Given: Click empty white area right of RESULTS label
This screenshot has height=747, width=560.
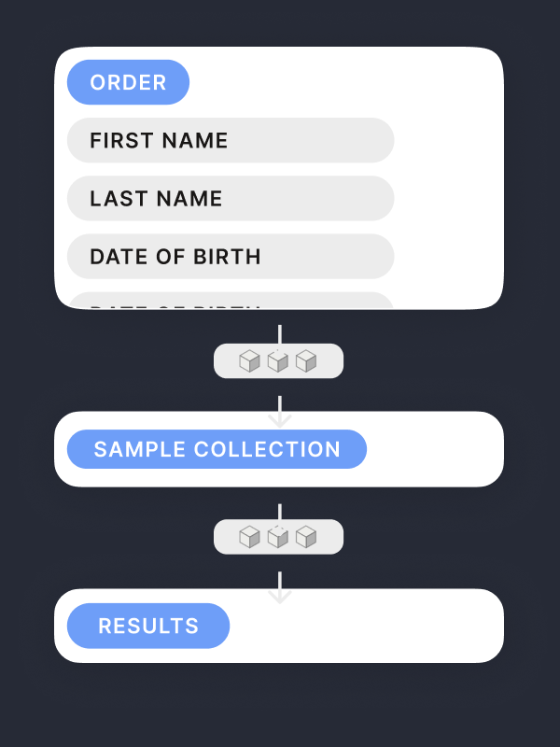Looking at the screenshot, I should pos(364,626).
